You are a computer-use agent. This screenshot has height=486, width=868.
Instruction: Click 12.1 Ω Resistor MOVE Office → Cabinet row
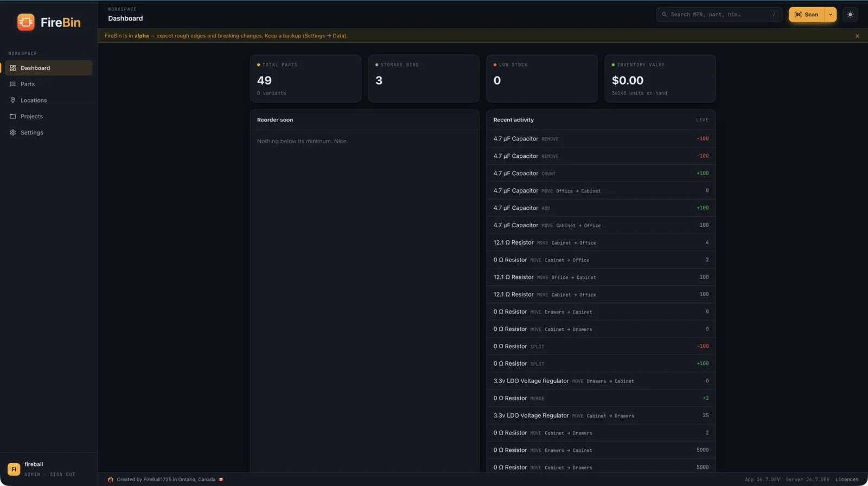(x=601, y=277)
